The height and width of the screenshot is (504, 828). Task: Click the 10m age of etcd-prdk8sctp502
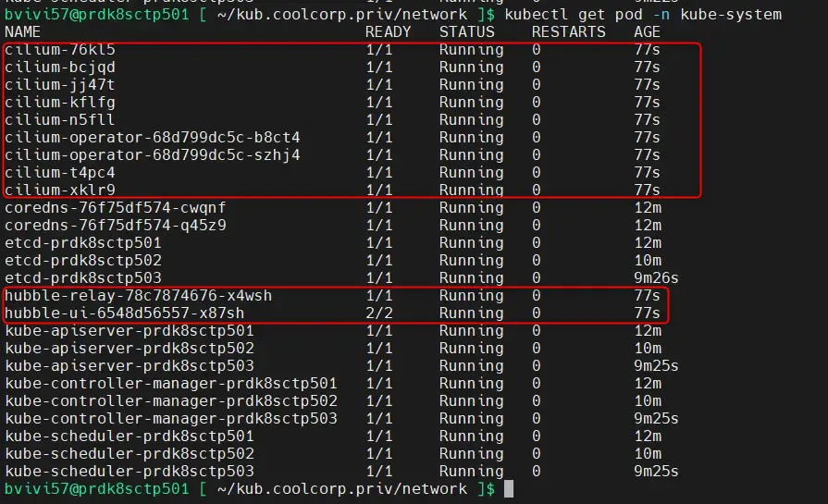(x=648, y=261)
